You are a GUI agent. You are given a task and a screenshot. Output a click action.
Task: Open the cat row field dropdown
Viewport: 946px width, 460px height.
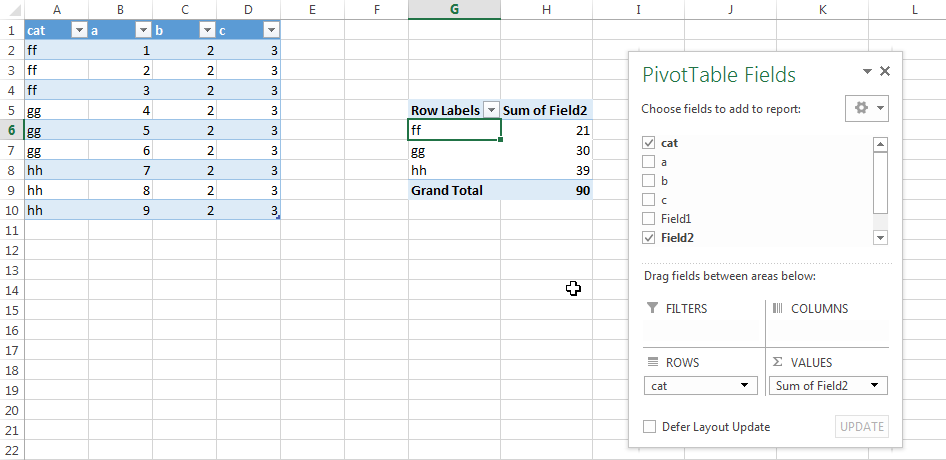[744, 385]
